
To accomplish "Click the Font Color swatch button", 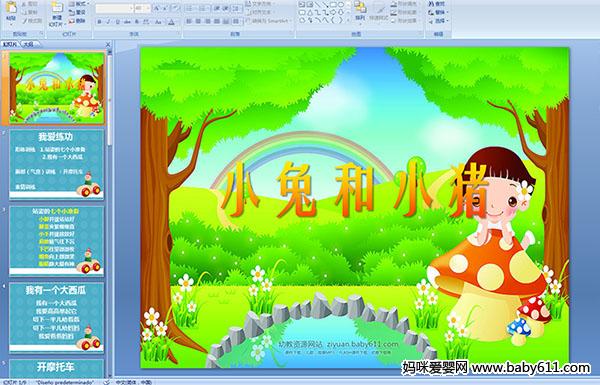I will click(171, 22).
